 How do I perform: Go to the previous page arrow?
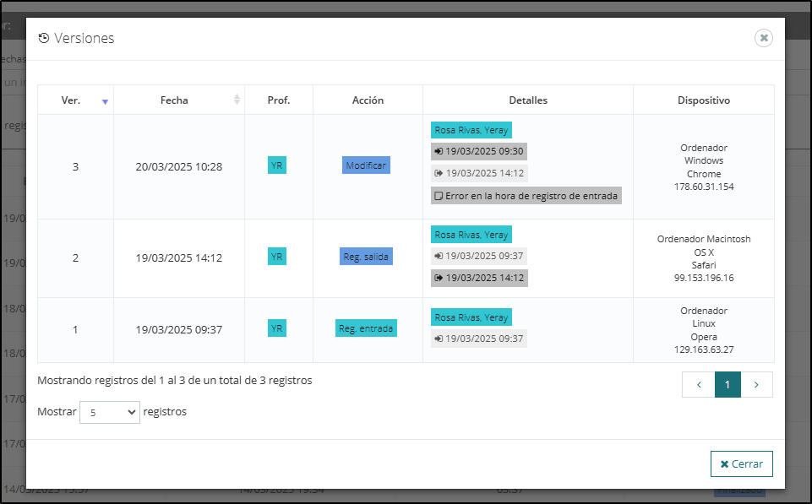tap(699, 384)
